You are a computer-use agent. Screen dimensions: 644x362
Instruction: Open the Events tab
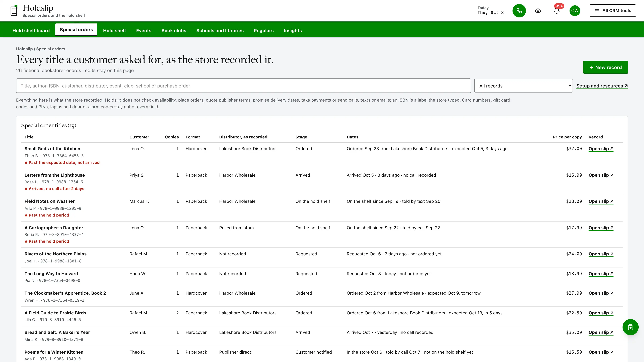click(144, 31)
